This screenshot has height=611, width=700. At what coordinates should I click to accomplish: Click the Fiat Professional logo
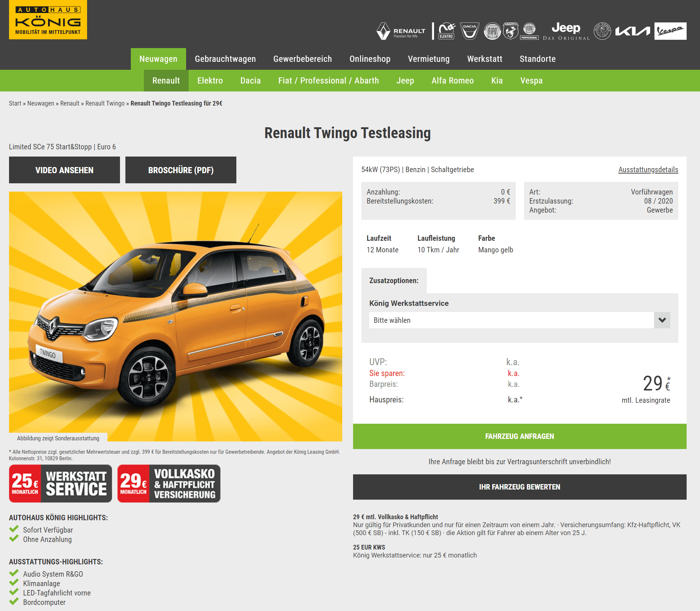[x=529, y=31]
